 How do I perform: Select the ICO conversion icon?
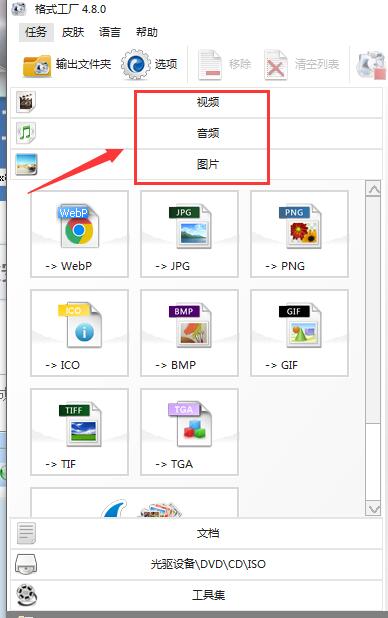point(80,325)
